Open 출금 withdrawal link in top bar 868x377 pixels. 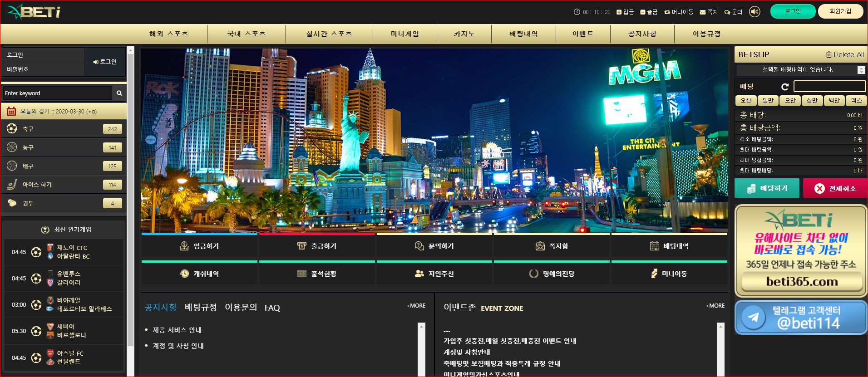click(649, 12)
